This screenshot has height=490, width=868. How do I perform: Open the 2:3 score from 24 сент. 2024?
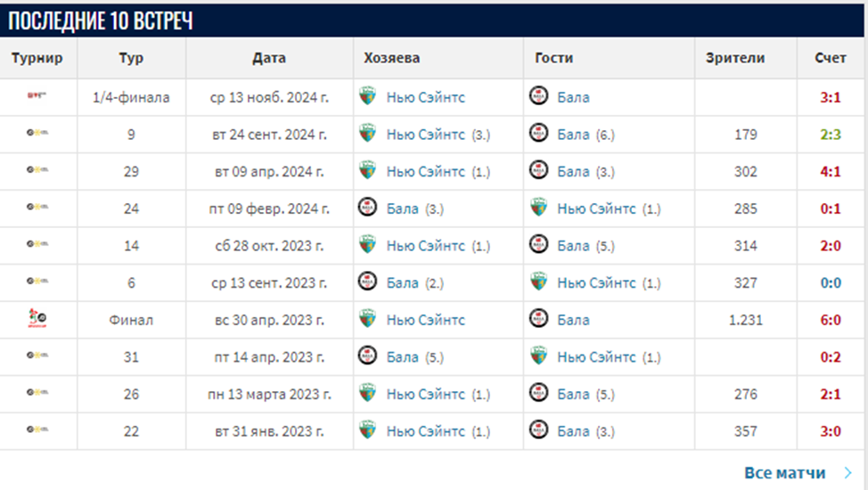(831, 135)
